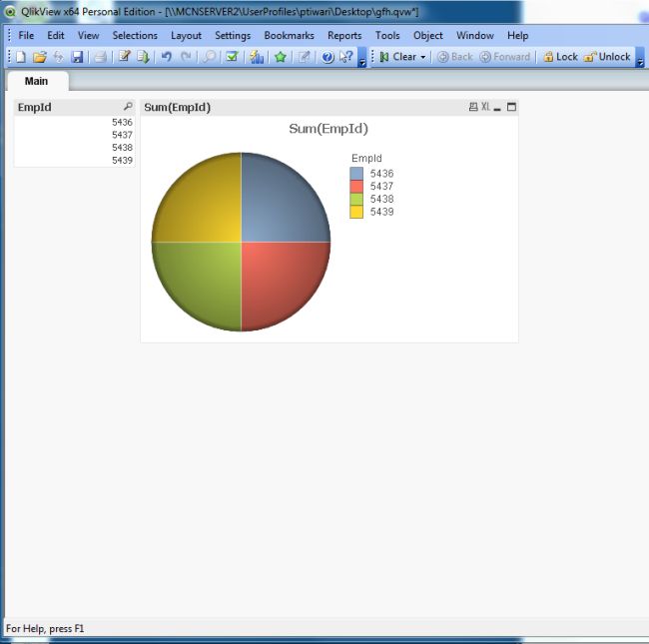Screen dimensions: 649x644
Task: Click the Reload script icon
Action: [x=143, y=57]
